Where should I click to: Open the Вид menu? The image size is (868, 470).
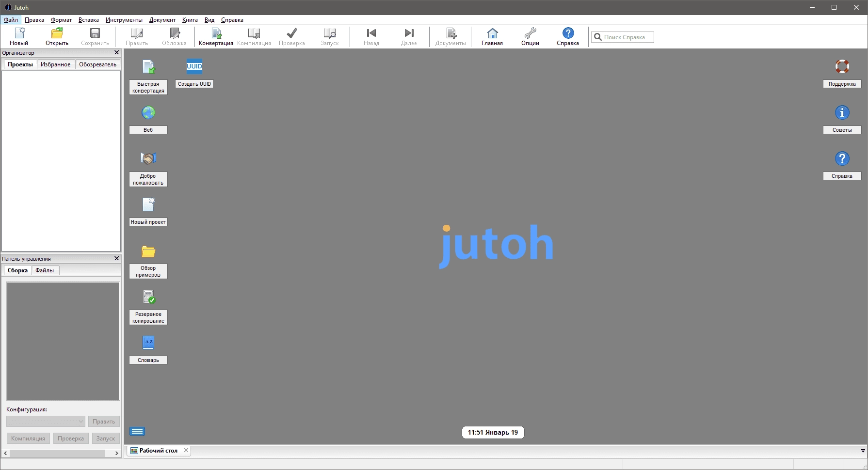209,20
